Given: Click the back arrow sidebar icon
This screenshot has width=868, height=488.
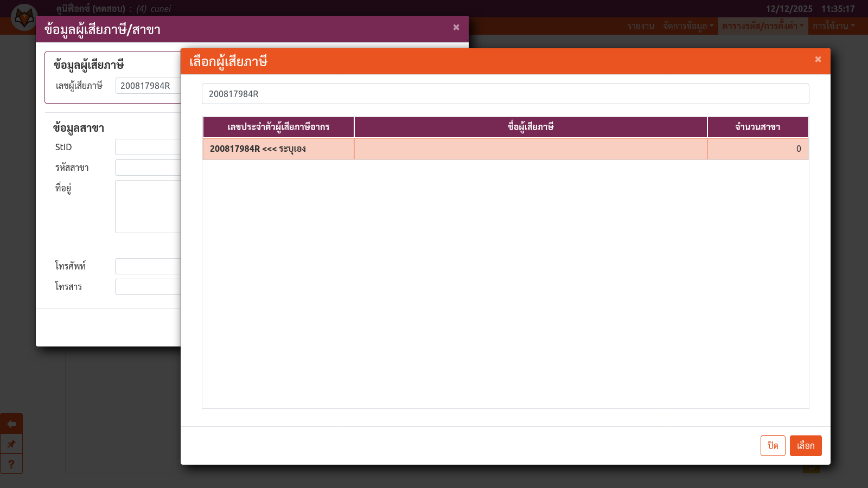Looking at the screenshot, I should [x=11, y=423].
